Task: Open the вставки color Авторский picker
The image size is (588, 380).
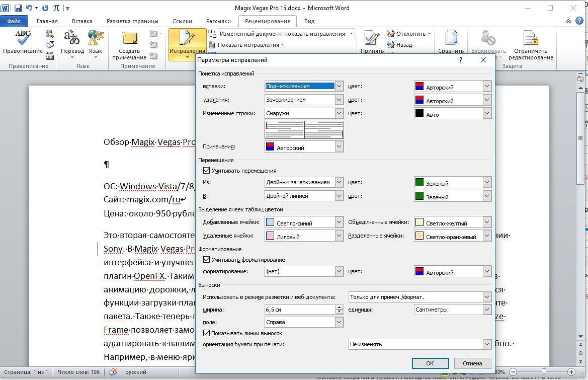Action: pos(452,86)
